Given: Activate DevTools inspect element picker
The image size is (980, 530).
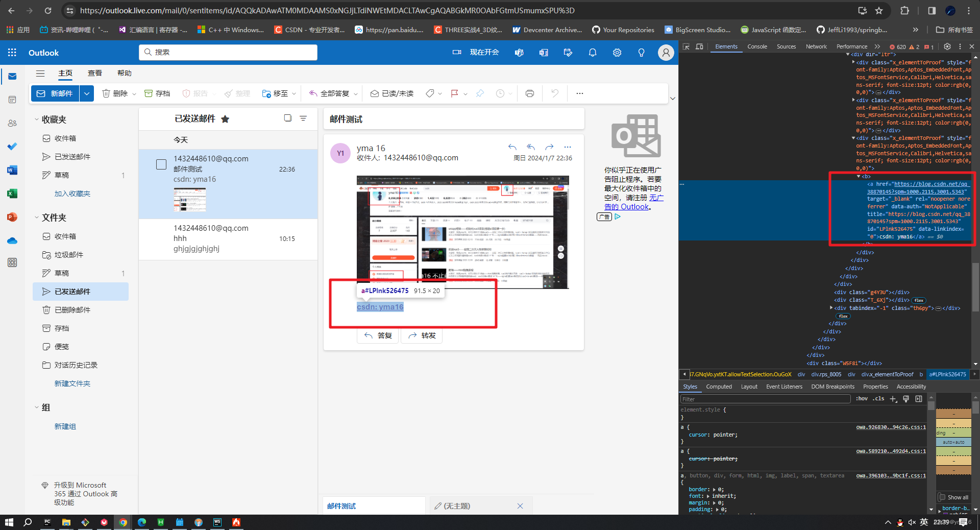Looking at the screenshot, I should click(x=686, y=46).
